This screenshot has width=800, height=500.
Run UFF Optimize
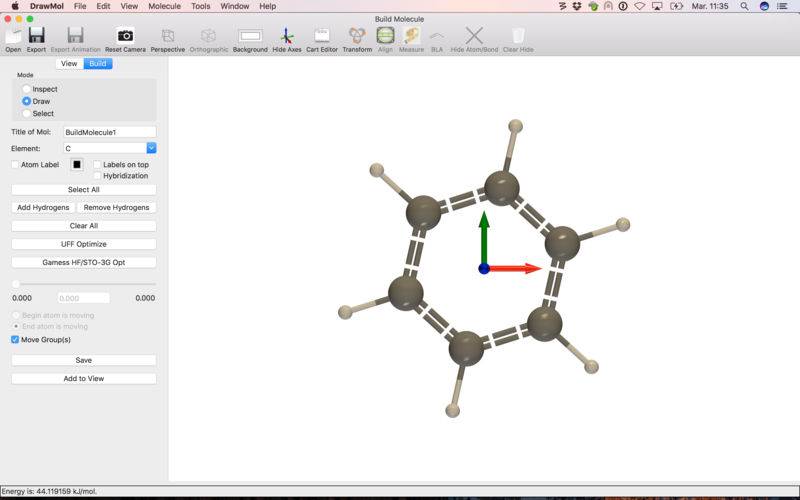84,244
